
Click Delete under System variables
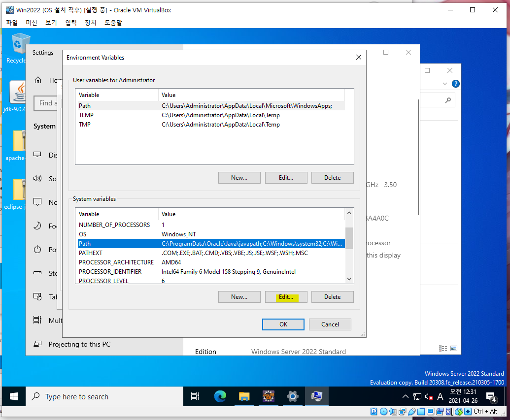333,297
